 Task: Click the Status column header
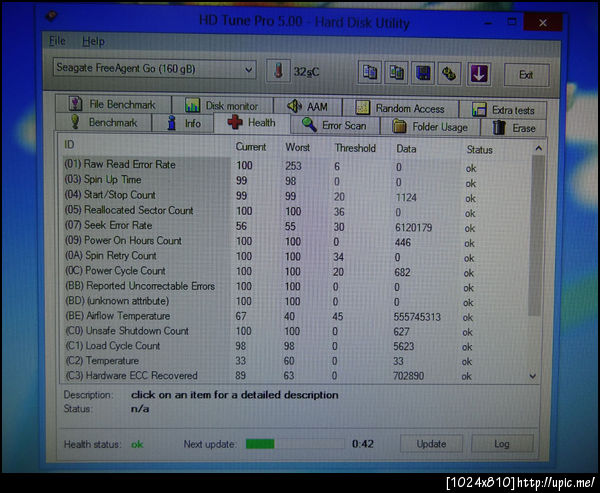pos(479,150)
